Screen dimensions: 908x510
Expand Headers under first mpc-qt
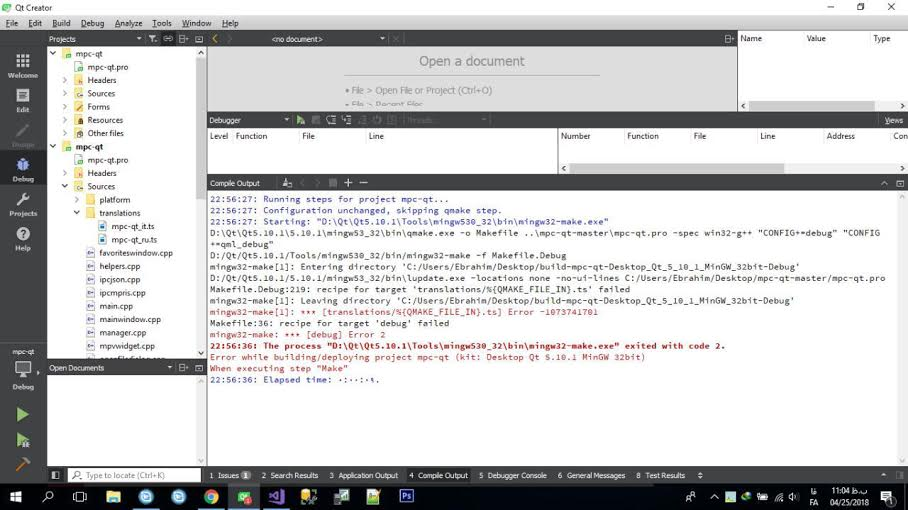coord(65,80)
